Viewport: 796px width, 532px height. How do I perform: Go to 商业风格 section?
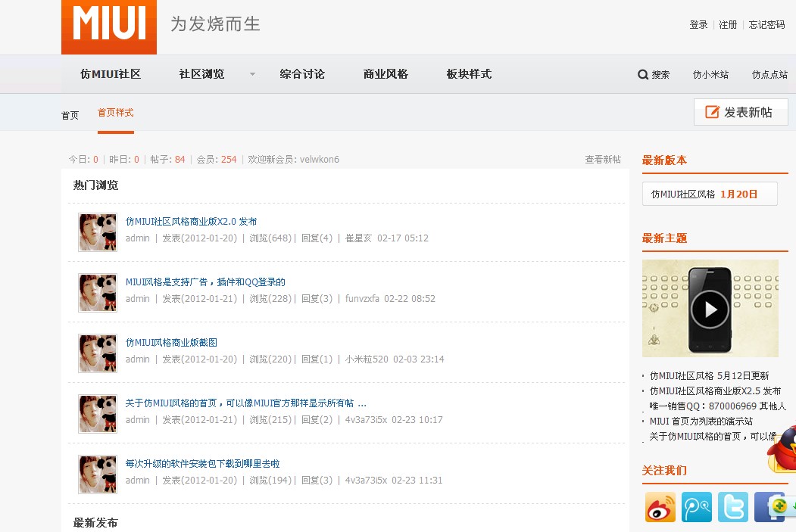coord(386,74)
